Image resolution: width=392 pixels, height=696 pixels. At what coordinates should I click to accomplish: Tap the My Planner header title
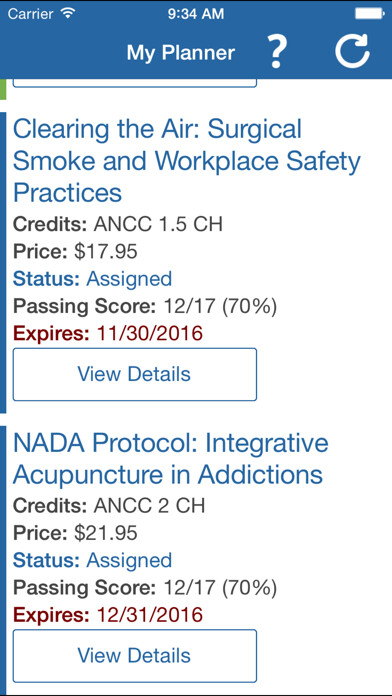[x=181, y=53]
